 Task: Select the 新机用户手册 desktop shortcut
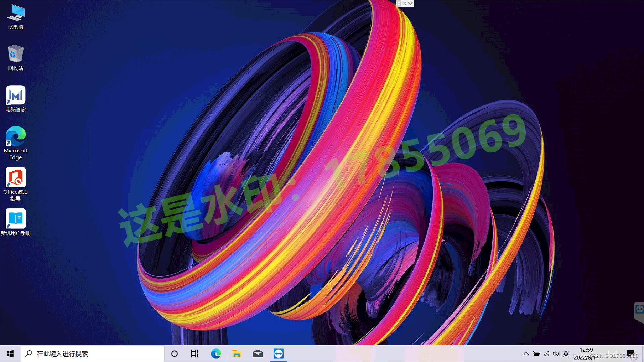pyautogui.click(x=16, y=222)
